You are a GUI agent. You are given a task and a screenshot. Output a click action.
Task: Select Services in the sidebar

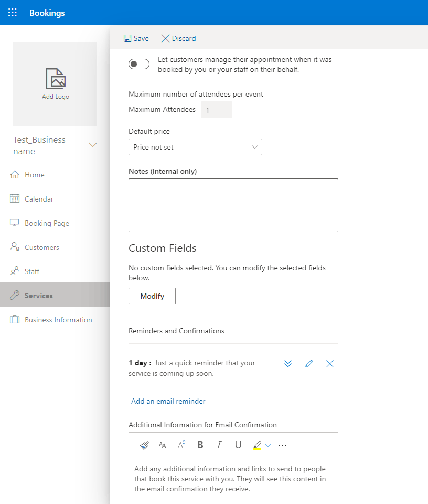click(x=55, y=295)
